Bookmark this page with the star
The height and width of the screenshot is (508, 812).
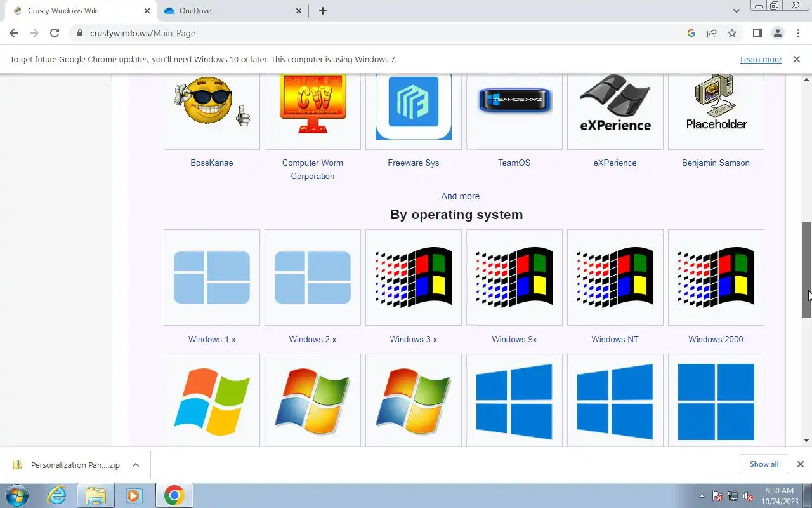click(x=732, y=33)
